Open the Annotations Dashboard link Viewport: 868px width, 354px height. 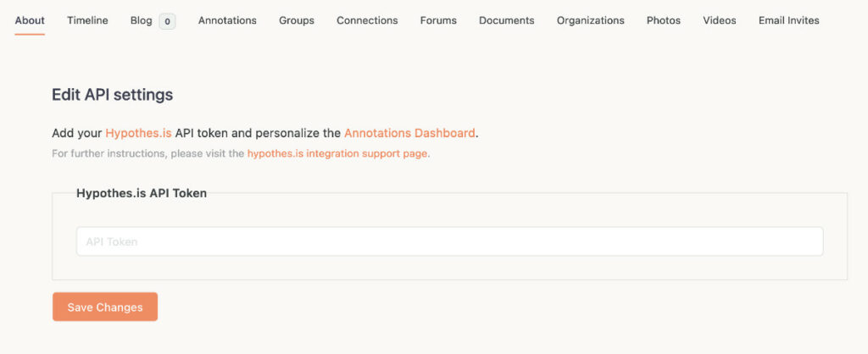409,133
